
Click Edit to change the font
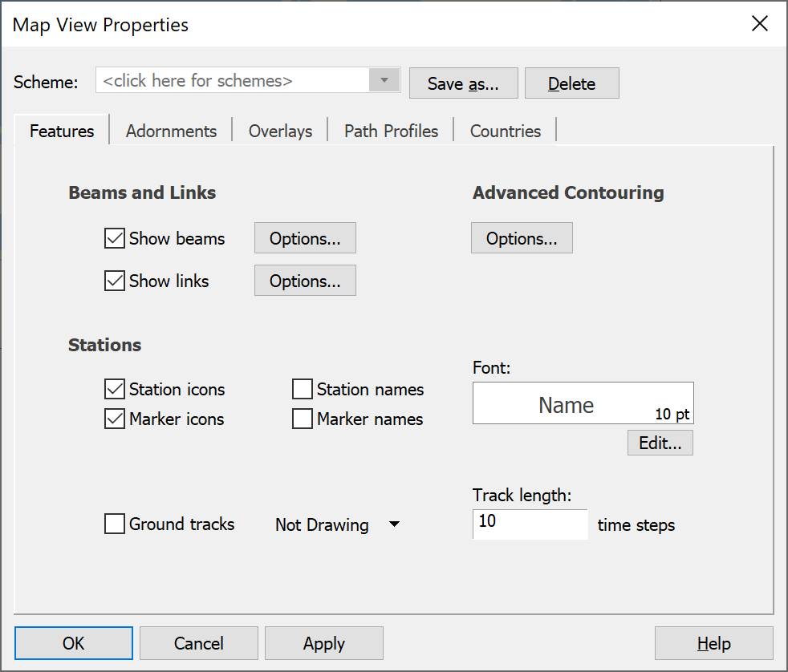click(x=660, y=443)
